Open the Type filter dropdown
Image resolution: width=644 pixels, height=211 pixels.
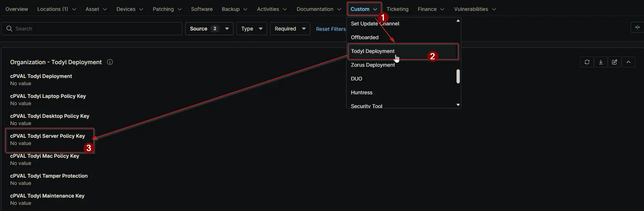pos(252,29)
